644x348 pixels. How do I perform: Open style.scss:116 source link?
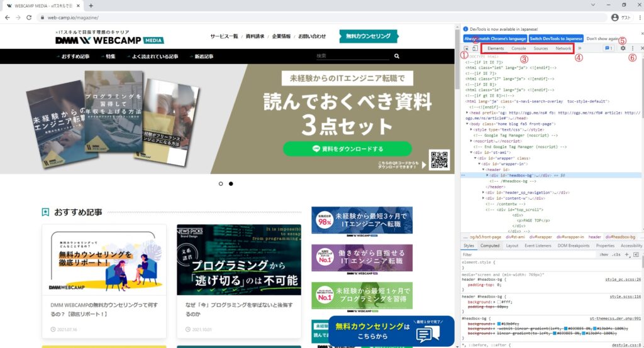625,296
